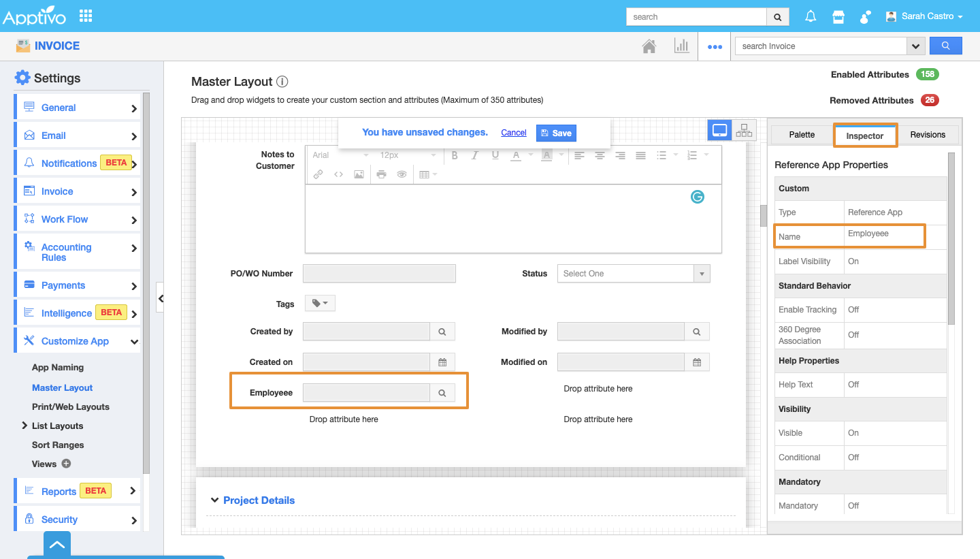Open General settings menu
This screenshot has height=559, width=980.
77,108
